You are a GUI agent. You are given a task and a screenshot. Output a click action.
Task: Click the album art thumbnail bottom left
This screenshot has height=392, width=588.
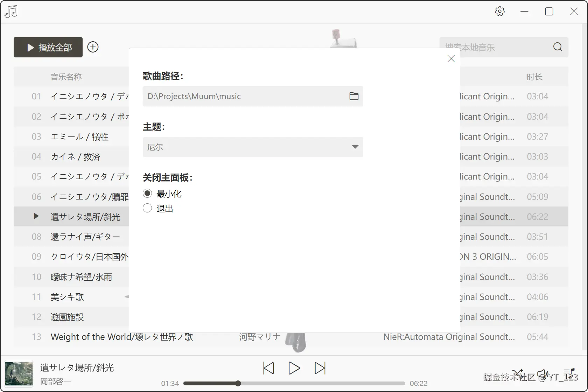tap(18, 373)
